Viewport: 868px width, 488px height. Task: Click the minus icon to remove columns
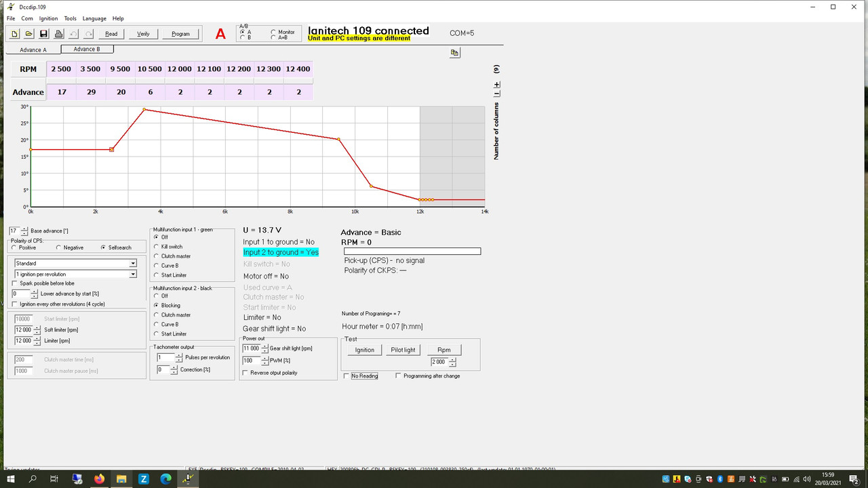(x=496, y=93)
